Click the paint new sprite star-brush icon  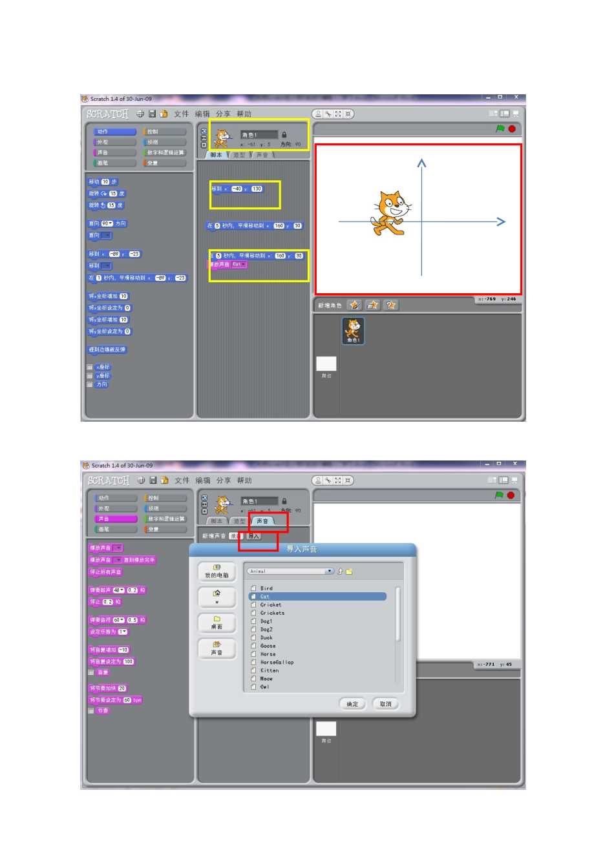(x=354, y=305)
